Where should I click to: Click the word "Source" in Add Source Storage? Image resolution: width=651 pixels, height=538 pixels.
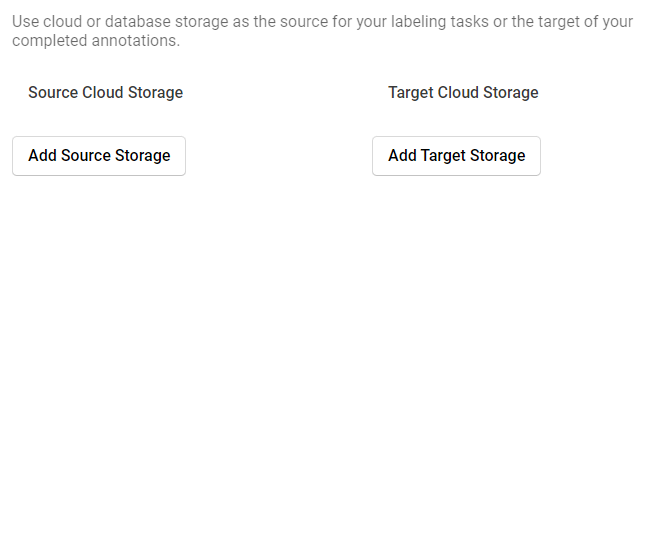(85, 156)
